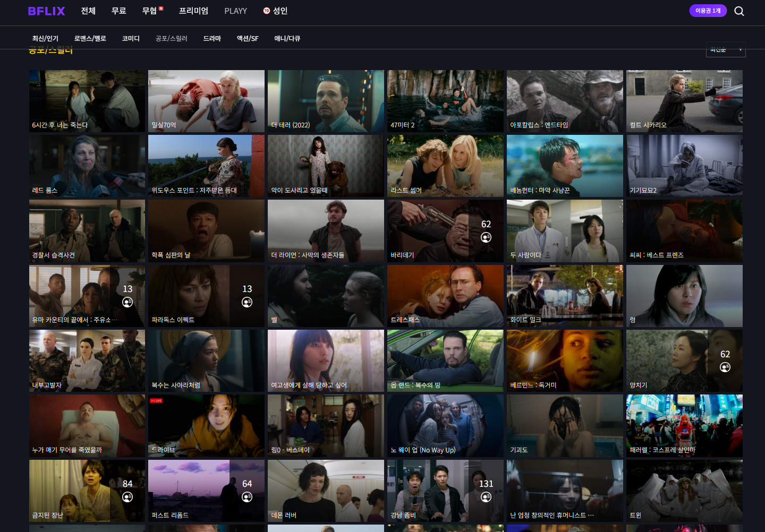Open movie 라스트 썸머

[x=445, y=166]
